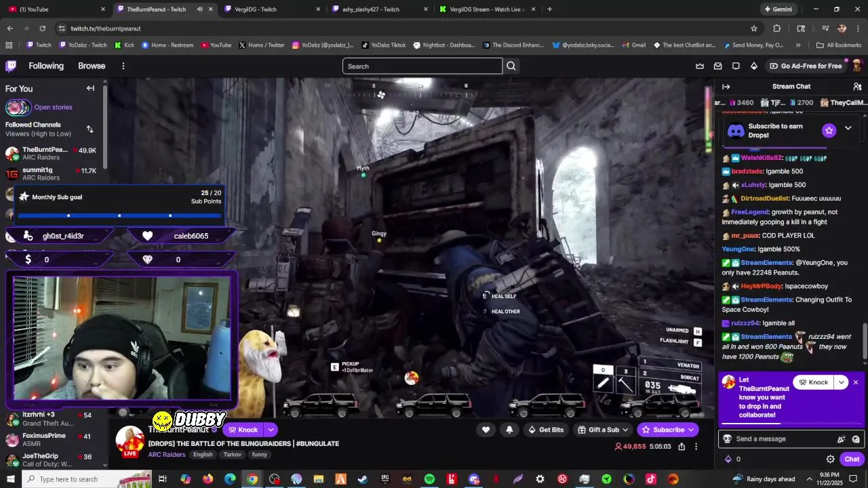
Task: Open the All Bookmarks folder
Action: (x=839, y=45)
